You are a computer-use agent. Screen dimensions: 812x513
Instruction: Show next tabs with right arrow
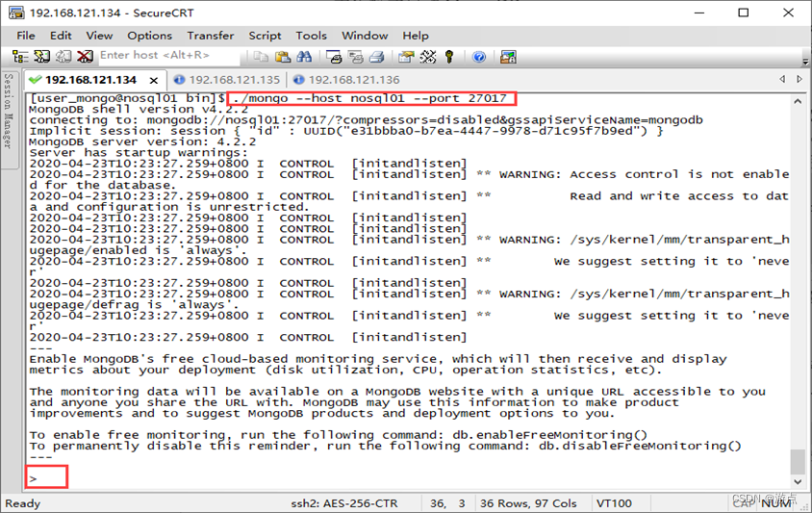799,79
